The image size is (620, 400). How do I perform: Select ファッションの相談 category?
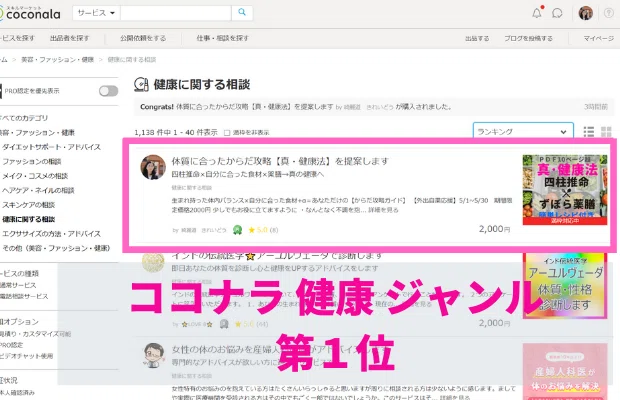(32, 161)
